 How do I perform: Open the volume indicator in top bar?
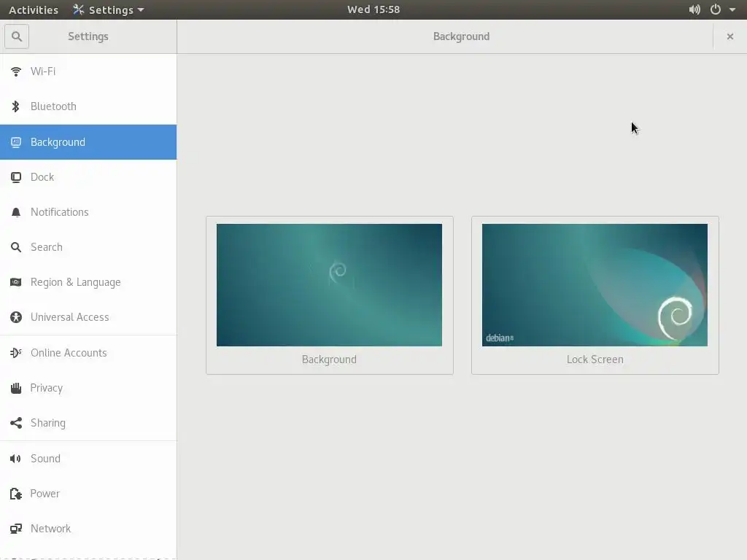[694, 9]
